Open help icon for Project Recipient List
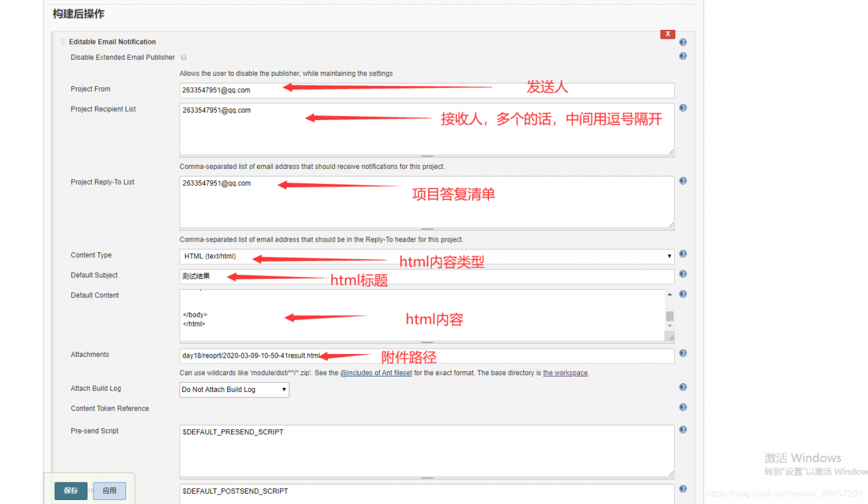Screen dimensions: 868x504 683,108
